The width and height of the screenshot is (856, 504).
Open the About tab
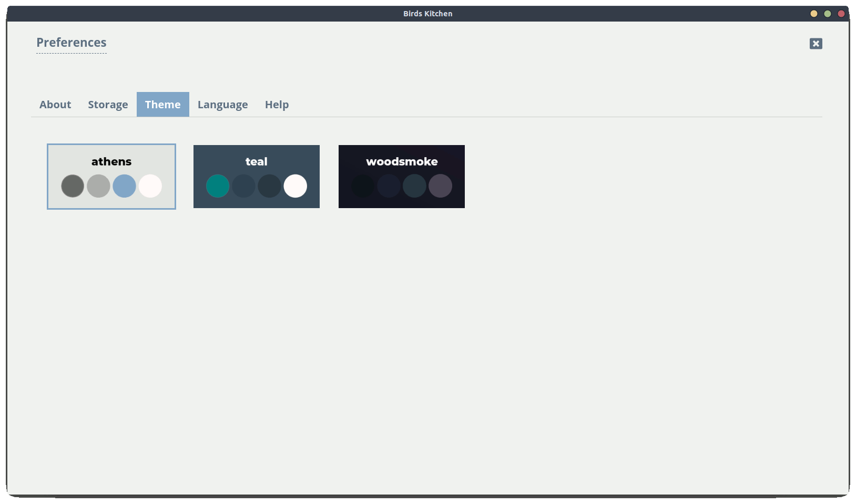tap(55, 105)
